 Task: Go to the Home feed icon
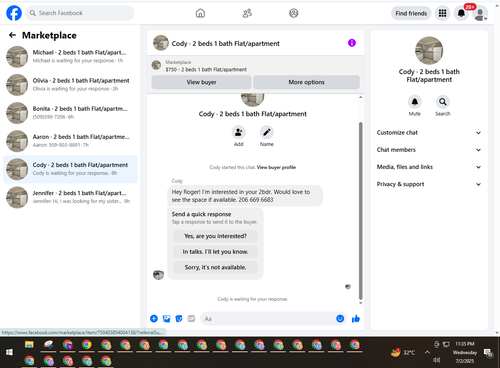tap(200, 13)
